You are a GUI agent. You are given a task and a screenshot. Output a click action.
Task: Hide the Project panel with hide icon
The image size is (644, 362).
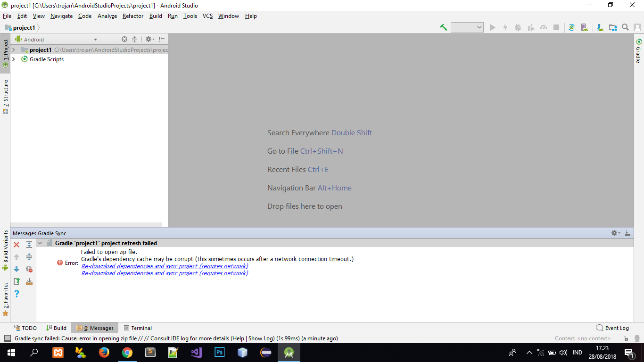tap(162, 40)
